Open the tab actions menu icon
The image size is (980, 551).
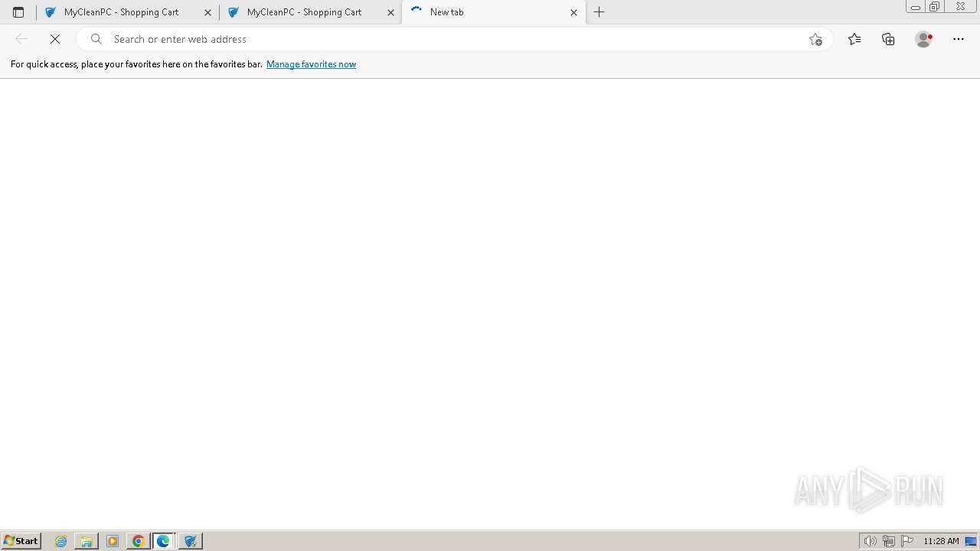(x=18, y=12)
